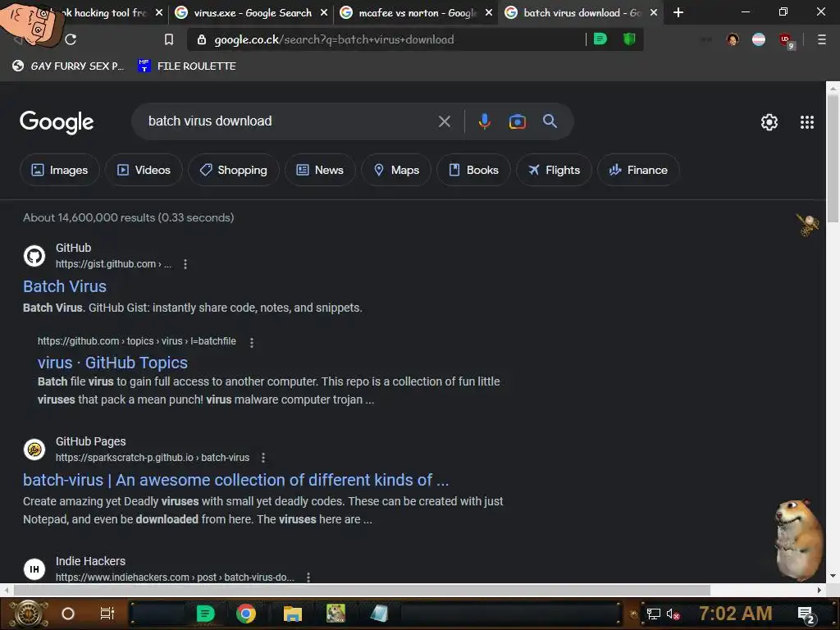
Task: Open more options for sparkscratch-p.github.io result
Action: [263, 458]
